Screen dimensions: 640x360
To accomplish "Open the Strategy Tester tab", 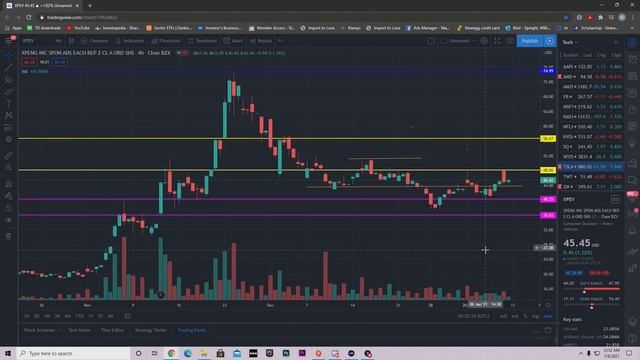I will pos(151,330).
